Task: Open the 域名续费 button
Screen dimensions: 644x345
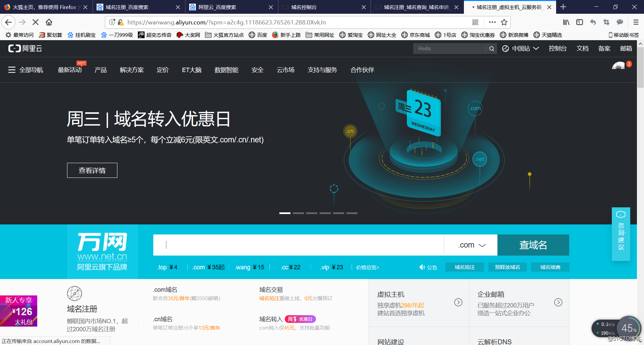Action: [x=550, y=267]
